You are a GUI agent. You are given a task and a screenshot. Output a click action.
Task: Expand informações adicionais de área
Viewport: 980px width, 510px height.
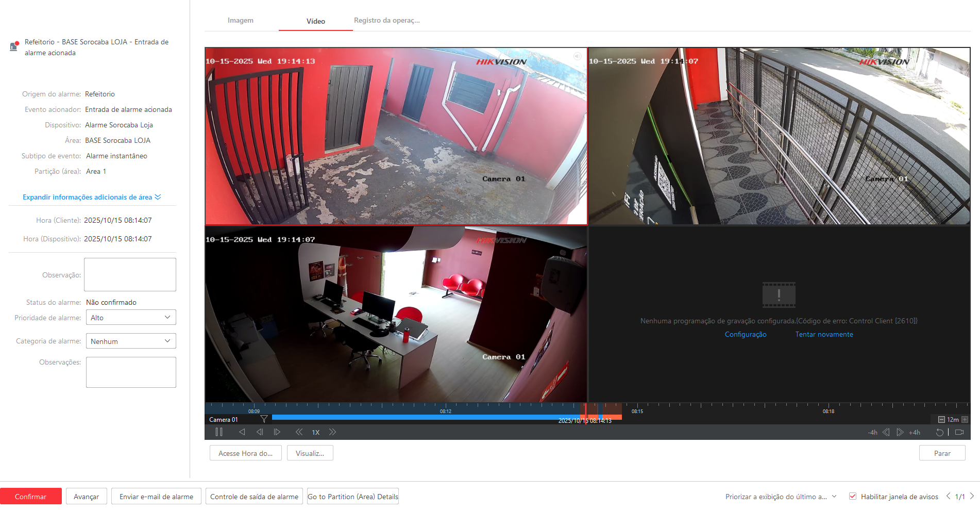pos(92,197)
